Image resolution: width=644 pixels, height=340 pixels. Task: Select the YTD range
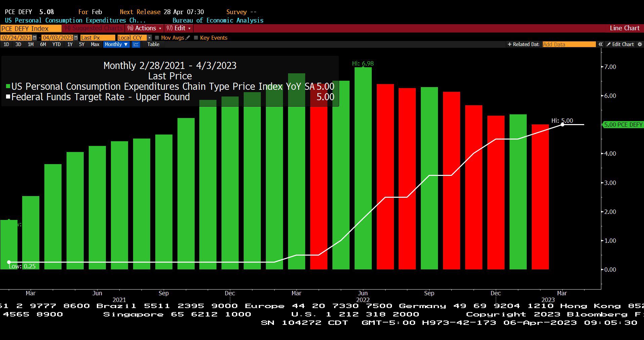(56, 44)
